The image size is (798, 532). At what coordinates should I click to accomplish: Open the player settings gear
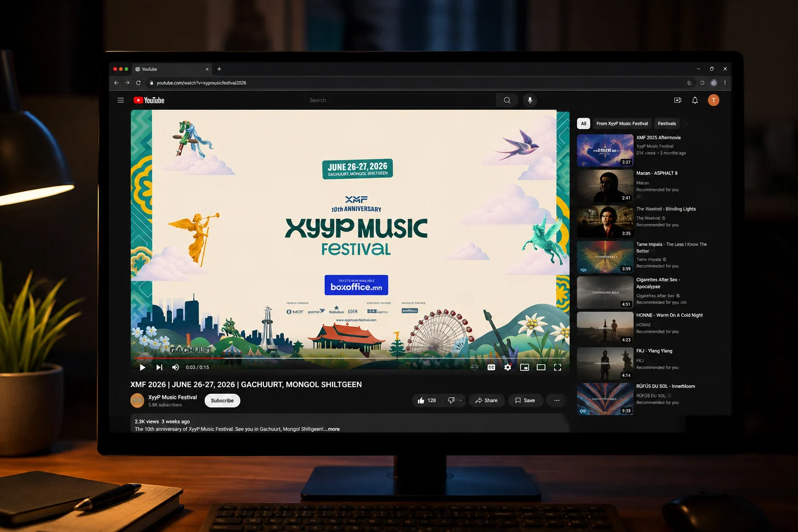coord(508,367)
